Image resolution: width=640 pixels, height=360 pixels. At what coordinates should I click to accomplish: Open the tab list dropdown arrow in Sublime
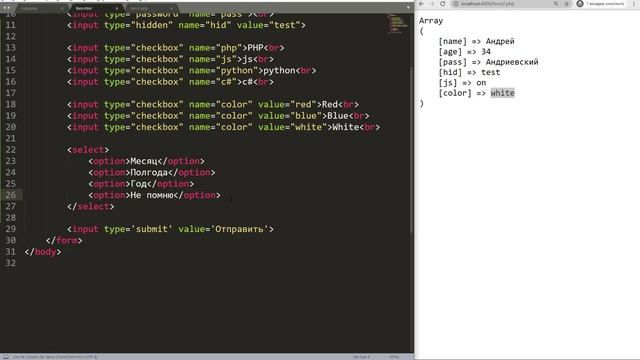pyautogui.click(x=408, y=8)
